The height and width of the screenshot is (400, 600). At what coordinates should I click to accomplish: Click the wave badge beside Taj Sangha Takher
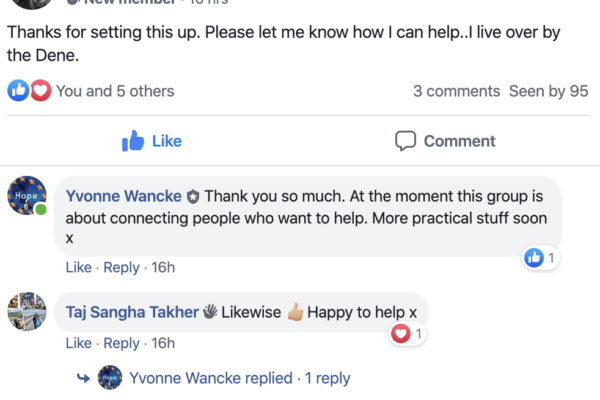coord(206,312)
